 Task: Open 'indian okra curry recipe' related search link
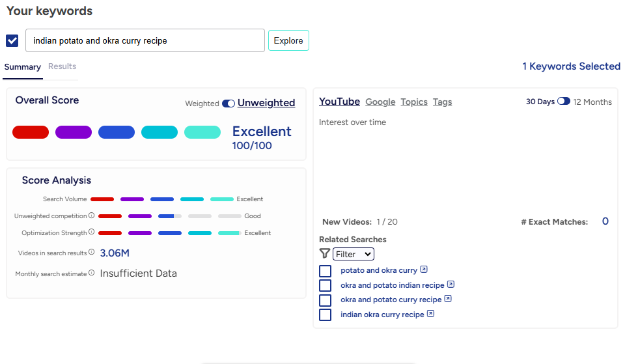[382, 315]
